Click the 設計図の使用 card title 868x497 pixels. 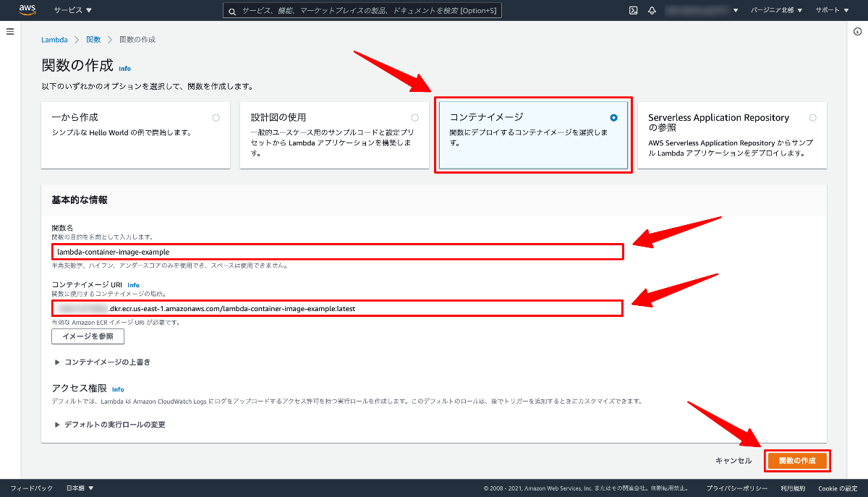pyautogui.click(x=278, y=116)
